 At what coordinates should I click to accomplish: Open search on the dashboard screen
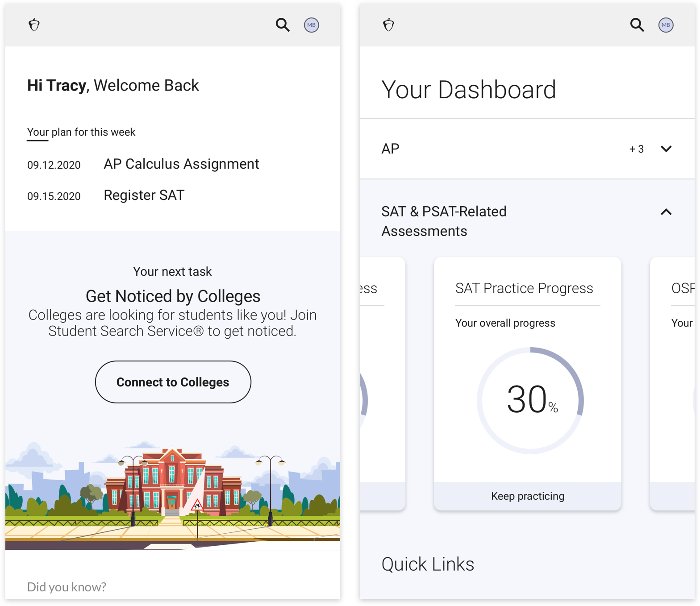click(637, 25)
